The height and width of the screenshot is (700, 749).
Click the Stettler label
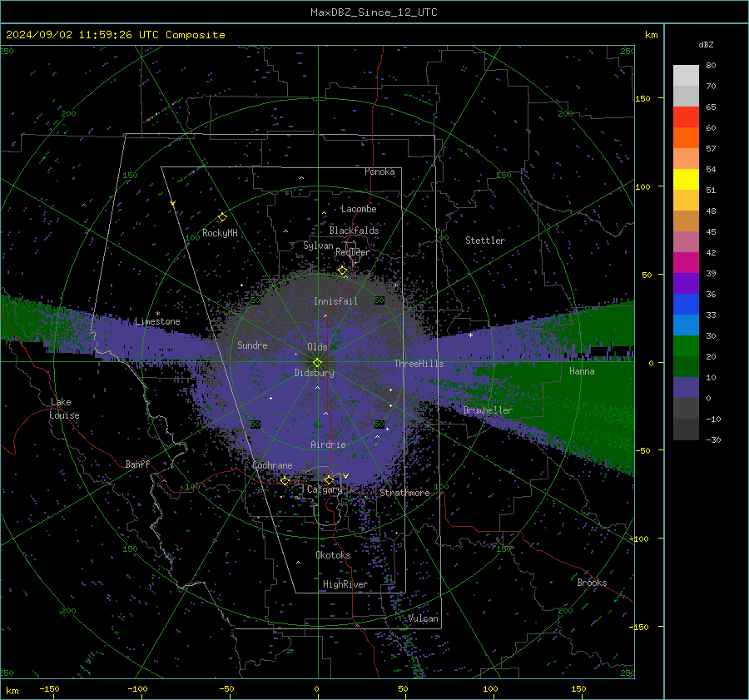pyautogui.click(x=485, y=241)
